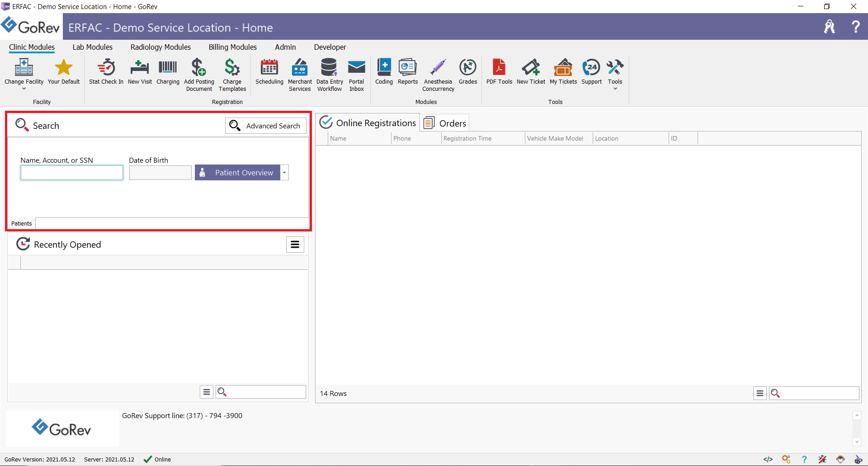Open the Patient Overview dropdown arrow
The image size is (868, 466).
(284, 173)
